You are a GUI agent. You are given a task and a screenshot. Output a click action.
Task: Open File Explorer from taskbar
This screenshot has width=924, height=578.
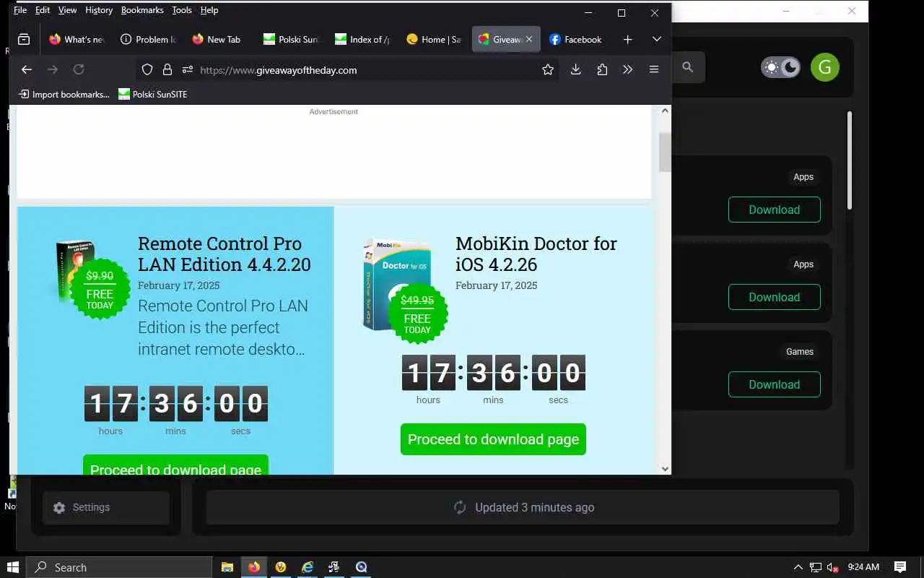227,567
